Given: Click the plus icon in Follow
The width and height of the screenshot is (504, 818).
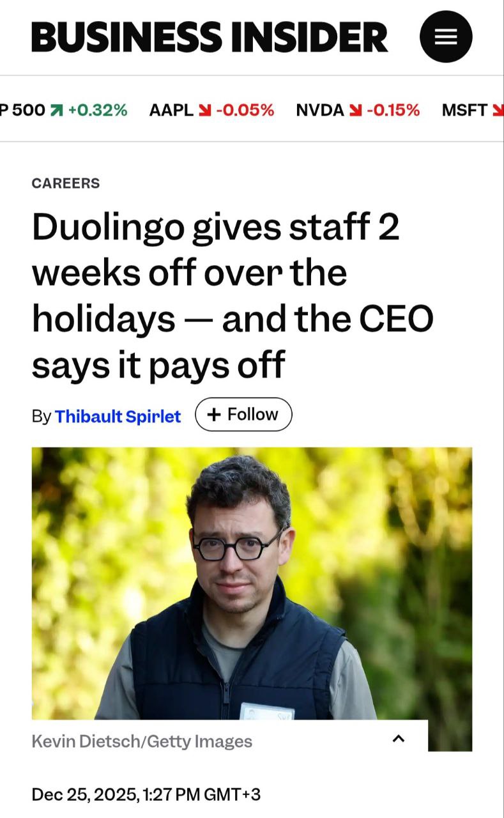Looking at the screenshot, I should 215,415.
